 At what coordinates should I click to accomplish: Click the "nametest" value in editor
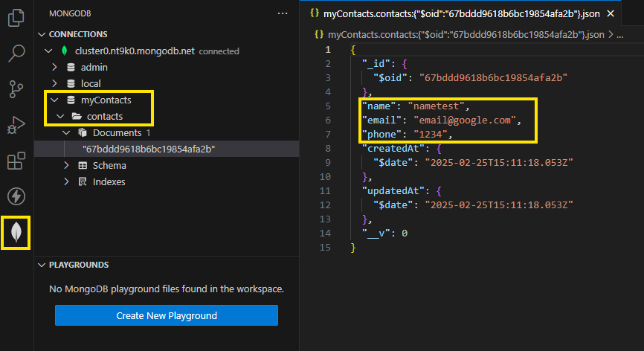436,106
